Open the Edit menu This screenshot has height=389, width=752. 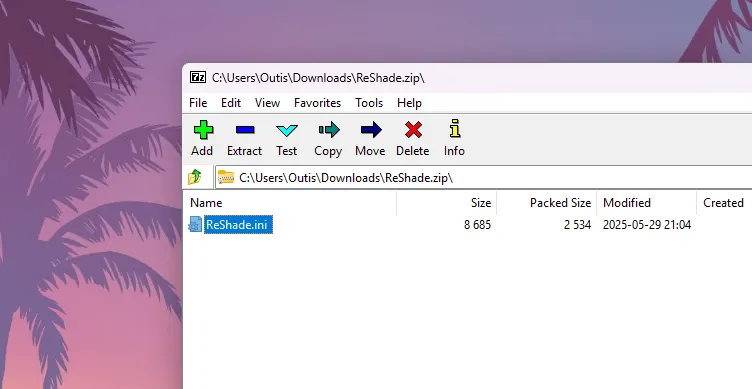pos(231,103)
